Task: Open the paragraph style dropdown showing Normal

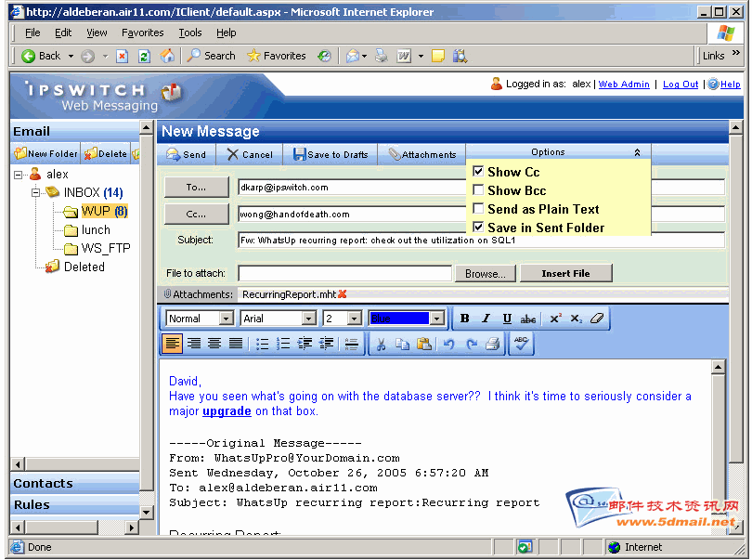Action: pos(226,319)
